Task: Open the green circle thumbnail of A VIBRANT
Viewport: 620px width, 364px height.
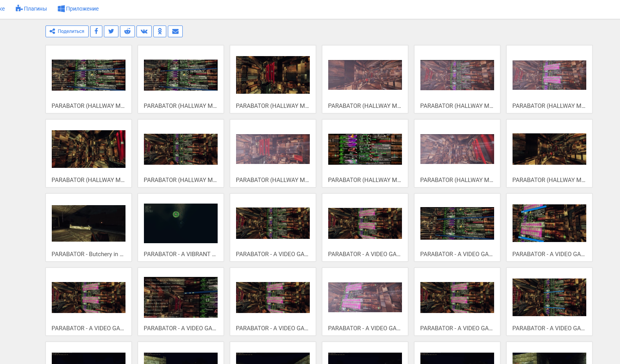Action: (181, 223)
